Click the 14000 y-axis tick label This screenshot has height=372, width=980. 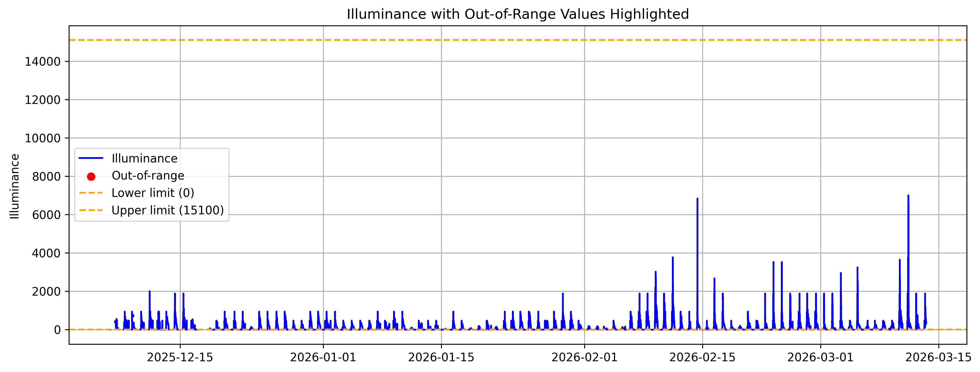click(x=42, y=61)
